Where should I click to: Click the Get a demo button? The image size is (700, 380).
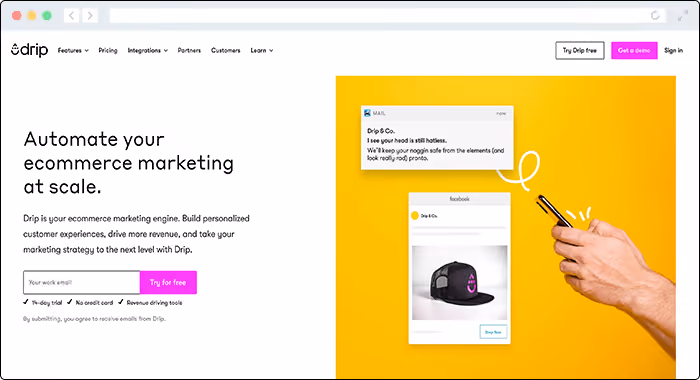click(x=634, y=50)
